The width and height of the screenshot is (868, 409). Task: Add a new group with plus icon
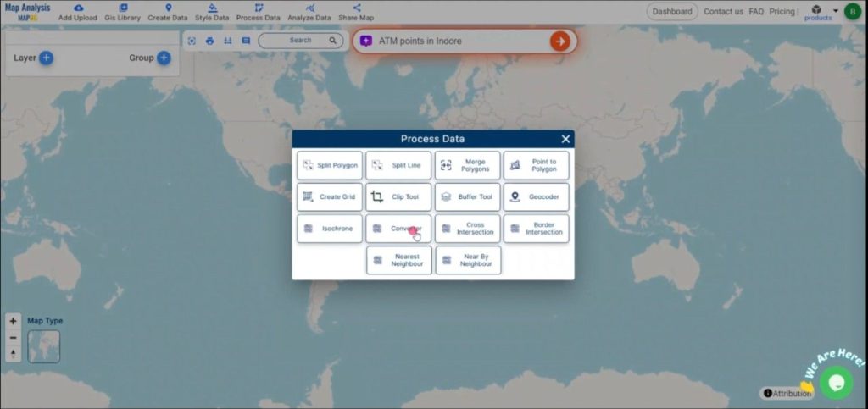coord(164,58)
